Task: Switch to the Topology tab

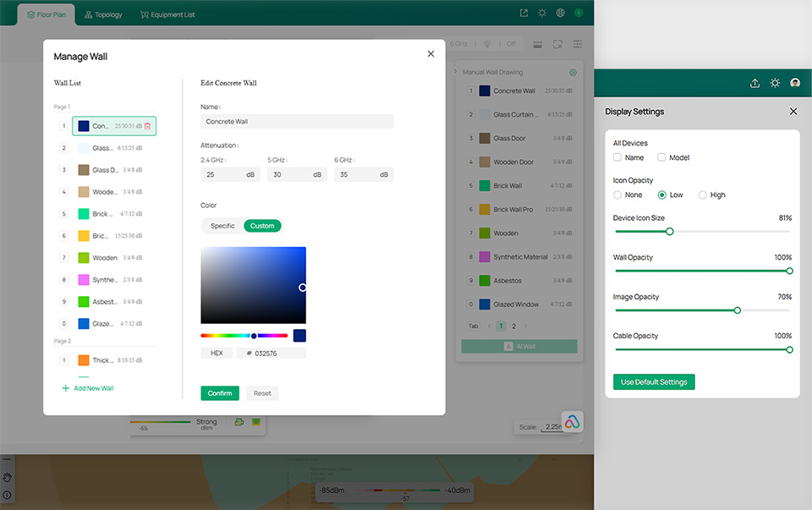Action: [103, 14]
